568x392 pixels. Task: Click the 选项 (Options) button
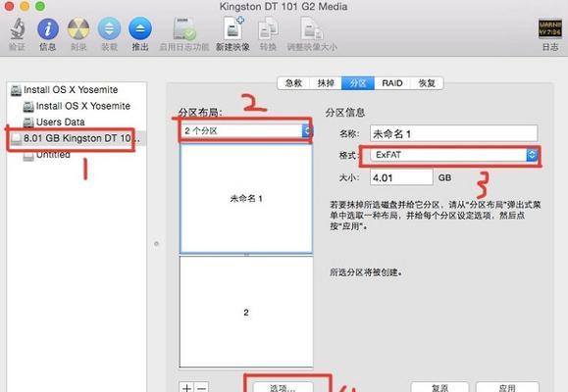(x=283, y=387)
